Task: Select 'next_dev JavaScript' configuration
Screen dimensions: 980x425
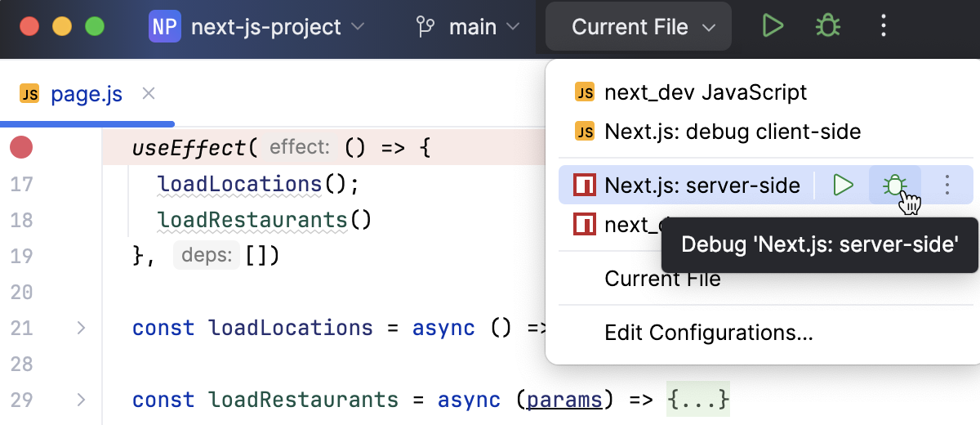Action: click(x=705, y=92)
